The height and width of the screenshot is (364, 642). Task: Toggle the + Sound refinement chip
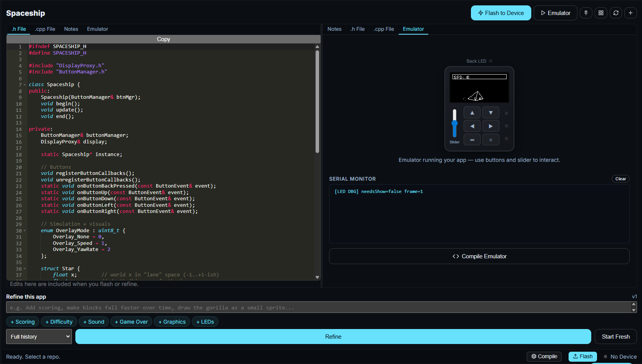click(x=93, y=321)
